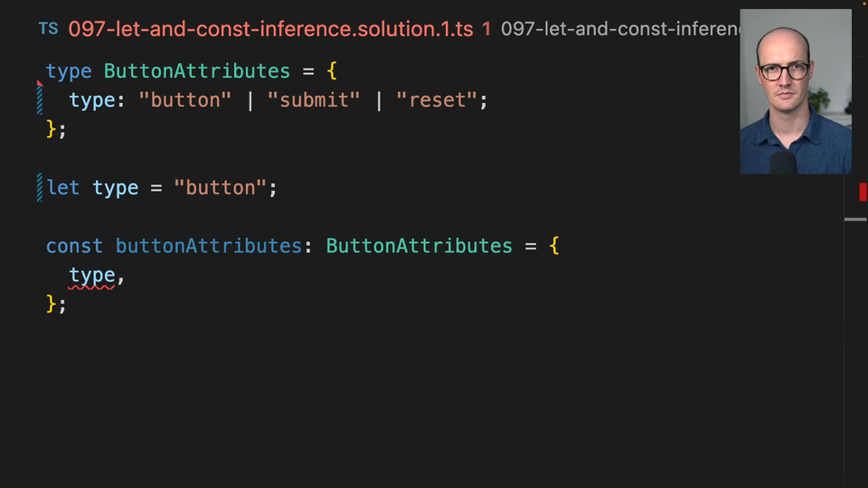The height and width of the screenshot is (488, 868).
Task: Click the closing brace of the buttonAttributes object
Action: coord(52,304)
